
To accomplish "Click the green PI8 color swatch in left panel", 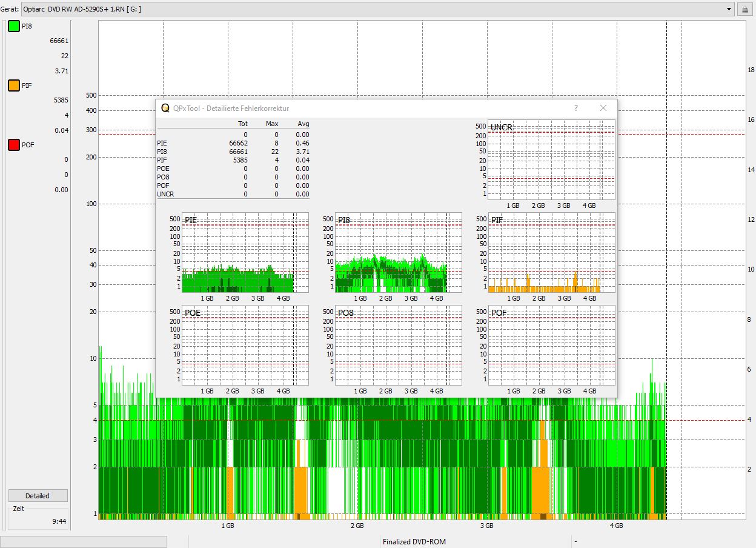I will click(14, 26).
